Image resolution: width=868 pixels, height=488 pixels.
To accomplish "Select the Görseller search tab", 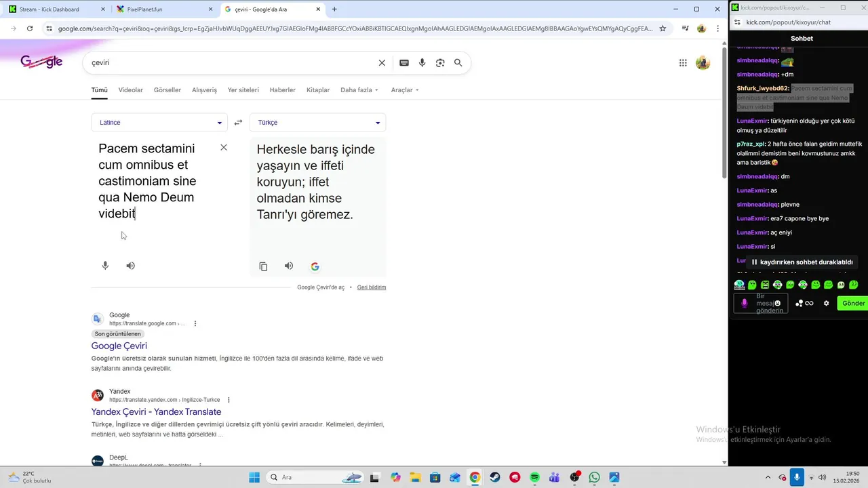I will pyautogui.click(x=167, y=90).
